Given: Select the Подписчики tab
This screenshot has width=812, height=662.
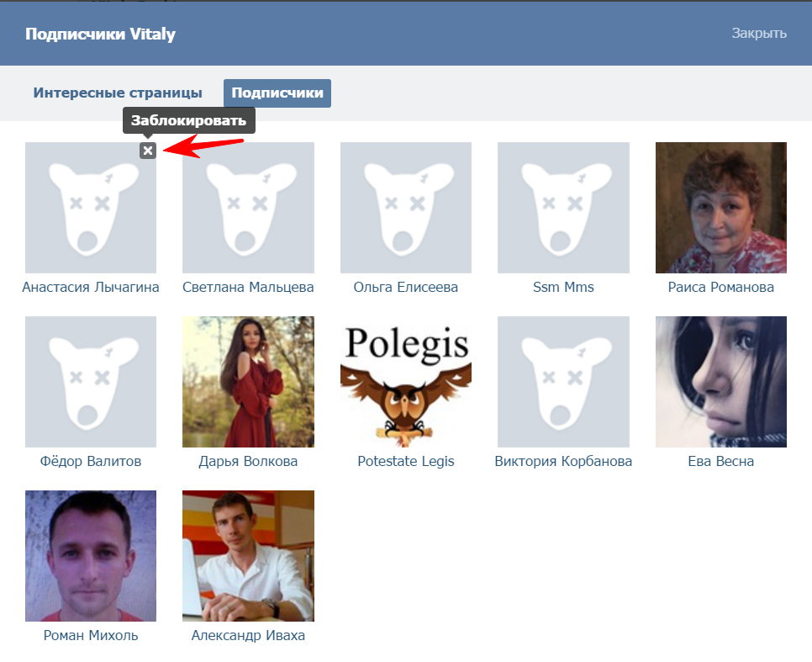Looking at the screenshot, I should coord(277,93).
